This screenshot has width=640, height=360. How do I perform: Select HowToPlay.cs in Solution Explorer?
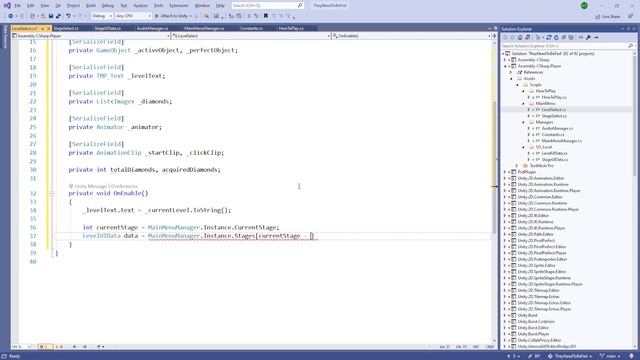coord(554,97)
